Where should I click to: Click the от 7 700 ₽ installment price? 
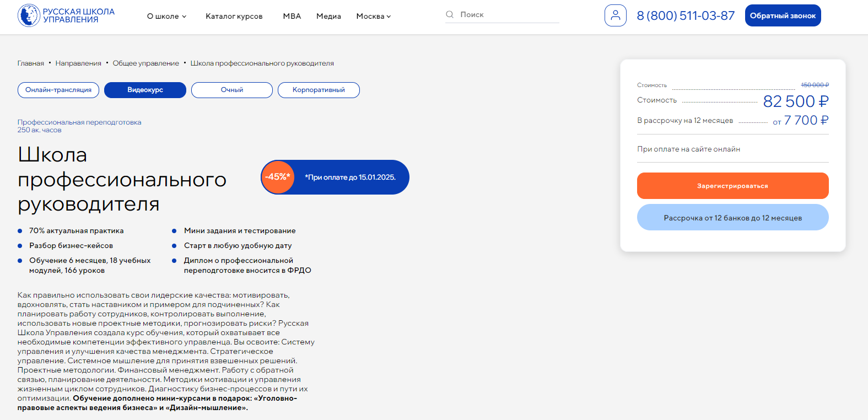pyautogui.click(x=801, y=120)
